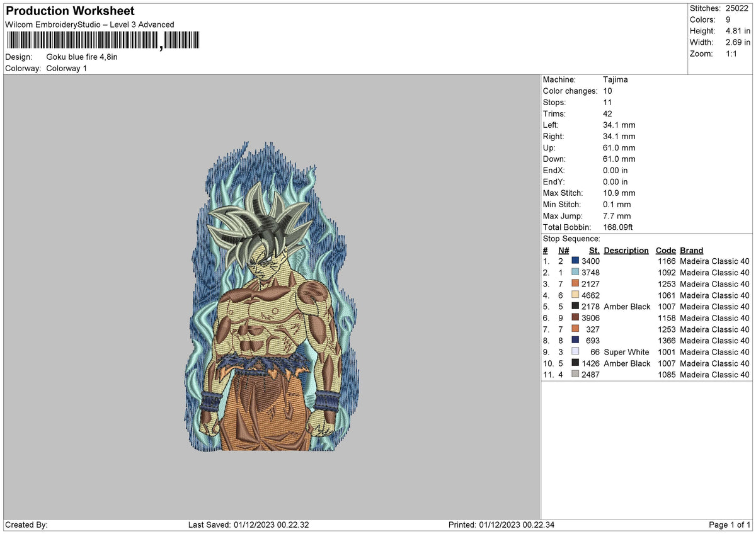
Task: Click the Height value '4.81 in'
Action: 738,31
